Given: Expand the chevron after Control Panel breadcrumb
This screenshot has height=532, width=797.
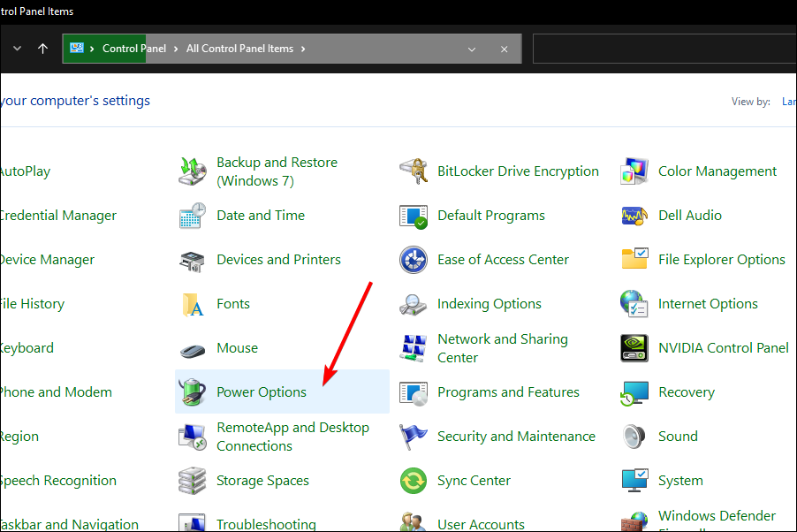Looking at the screenshot, I should coord(175,49).
